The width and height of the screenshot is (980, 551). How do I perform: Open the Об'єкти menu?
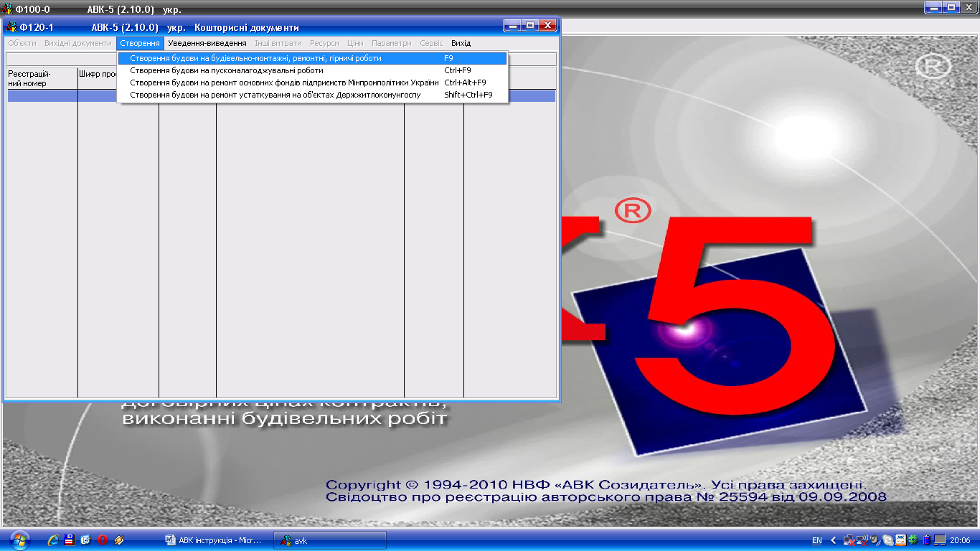(x=22, y=43)
